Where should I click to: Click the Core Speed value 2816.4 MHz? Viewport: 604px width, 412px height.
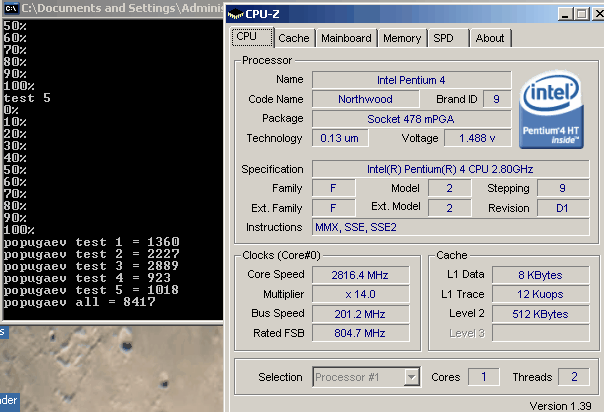tap(360, 275)
